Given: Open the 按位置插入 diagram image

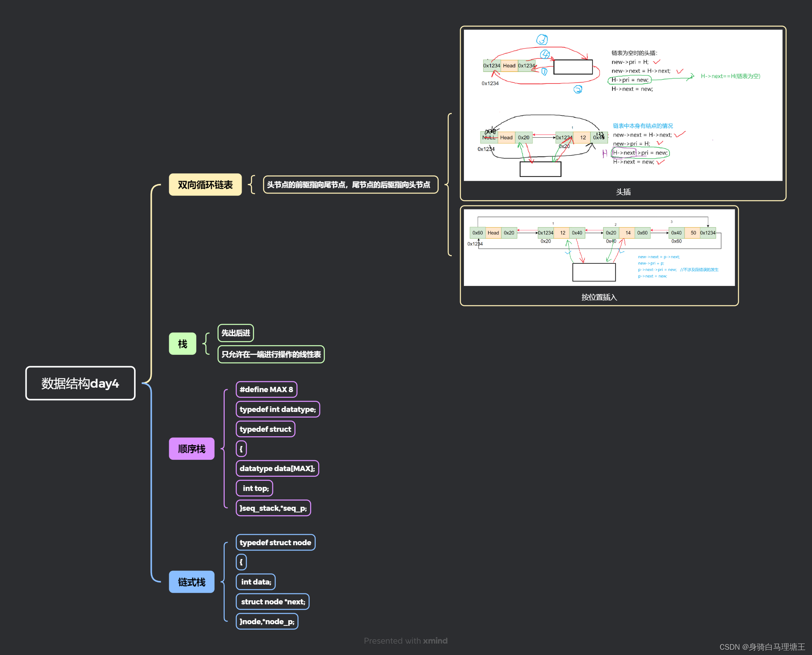Looking at the screenshot, I should click(x=599, y=247).
